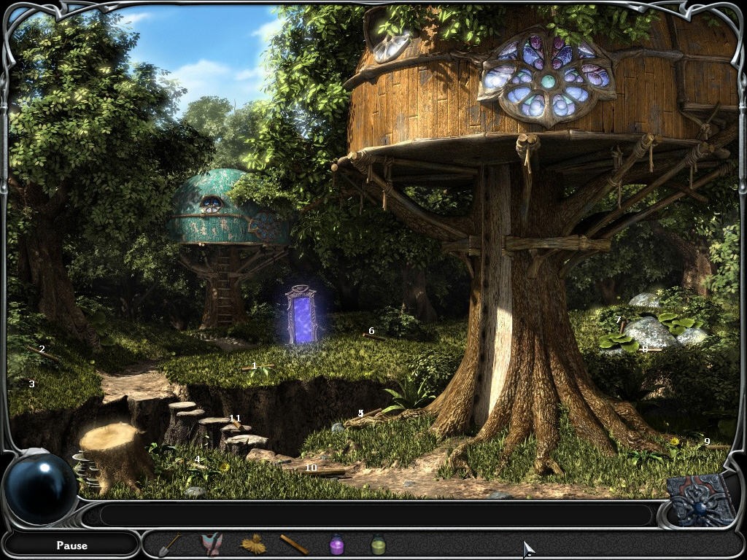This screenshot has height=560, width=747.
Task: Select the purple potion jar
Action: click(336, 545)
